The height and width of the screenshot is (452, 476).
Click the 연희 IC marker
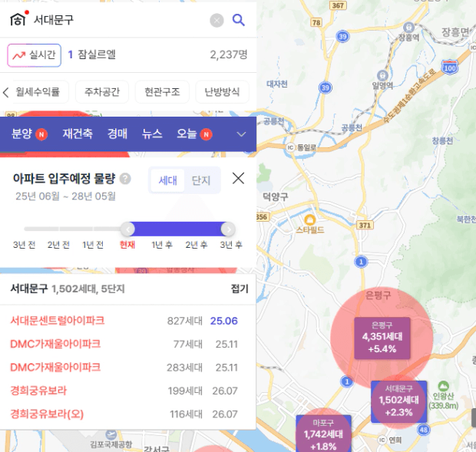point(382,440)
